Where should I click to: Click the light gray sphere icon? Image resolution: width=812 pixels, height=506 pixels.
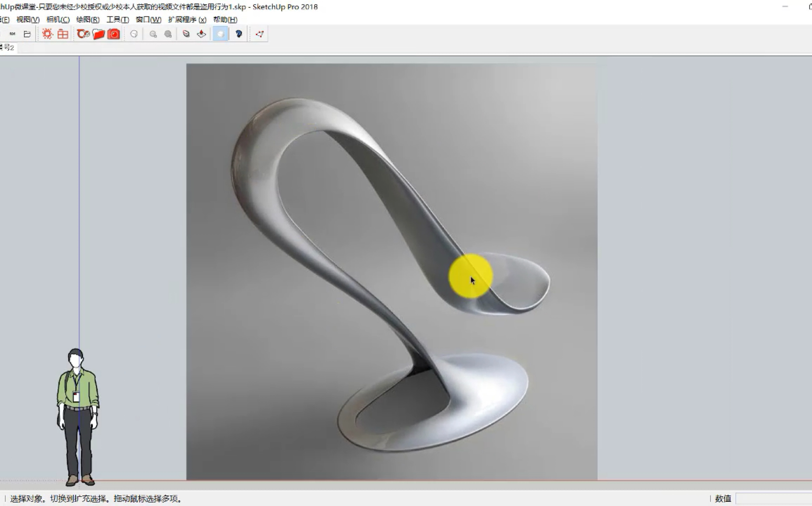tap(153, 34)
